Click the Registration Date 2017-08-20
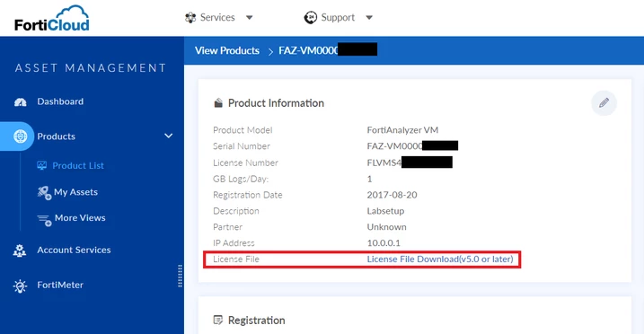Image resolution: width=644 pixels, height=334 pixels. click(x=392, y=195)
